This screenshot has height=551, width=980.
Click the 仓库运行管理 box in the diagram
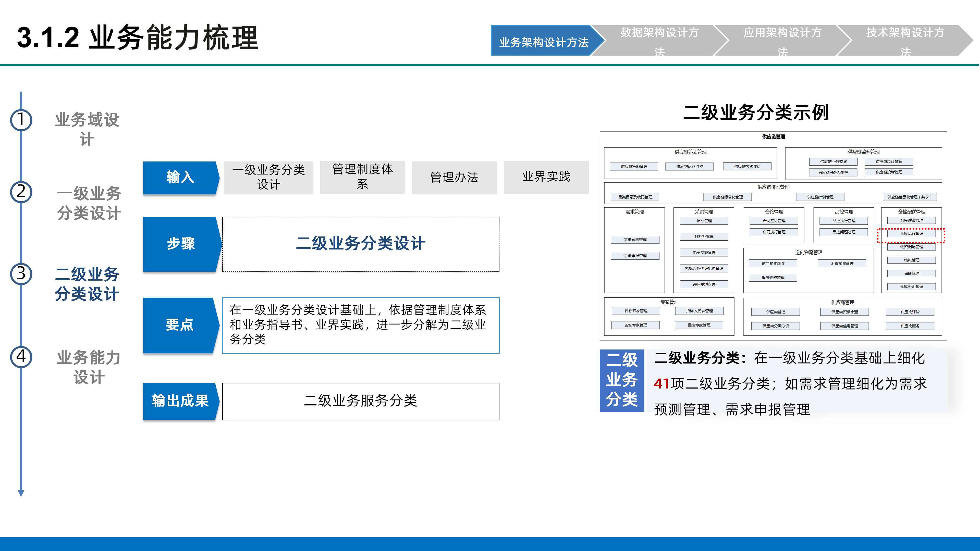pyautogui.click(x=912, y=233)
